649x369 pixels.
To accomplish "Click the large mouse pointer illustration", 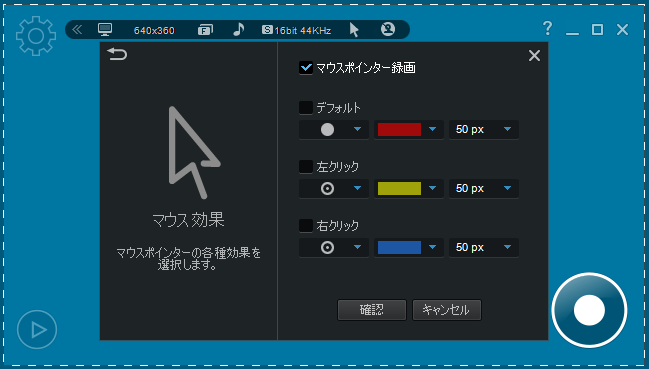I will (194, 152).
